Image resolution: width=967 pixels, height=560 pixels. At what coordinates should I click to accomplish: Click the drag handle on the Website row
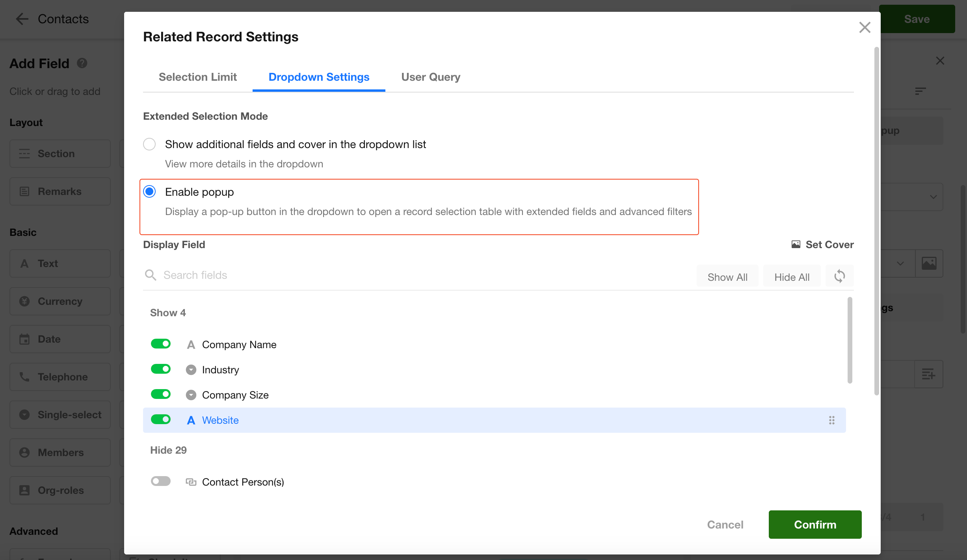click(831, 420)
